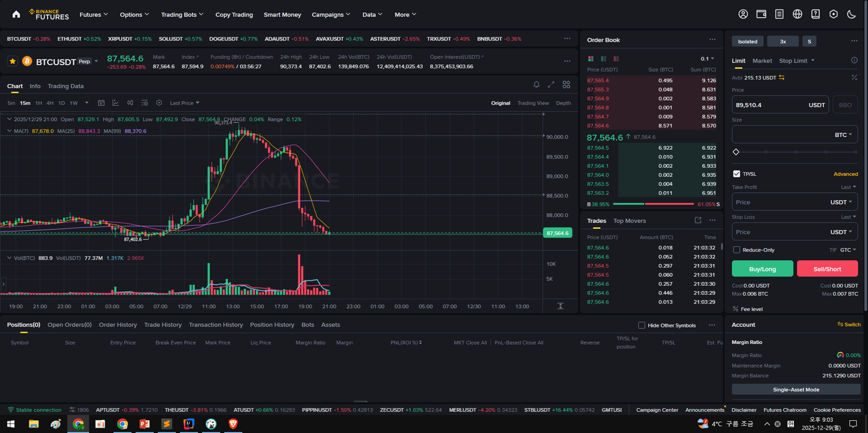Click the order size percentage slider
This screenshot has height=433, width=868.
tap(796, 152)
